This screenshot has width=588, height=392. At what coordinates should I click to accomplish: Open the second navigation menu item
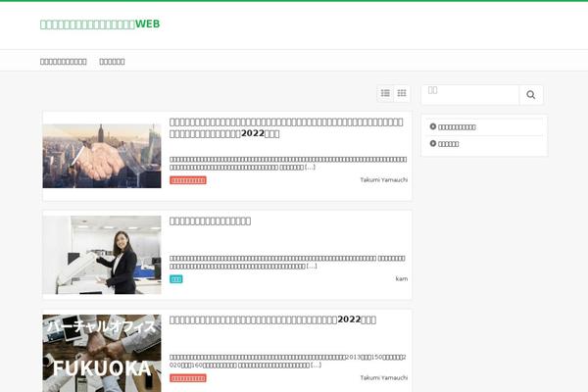[x=112, y=62]
